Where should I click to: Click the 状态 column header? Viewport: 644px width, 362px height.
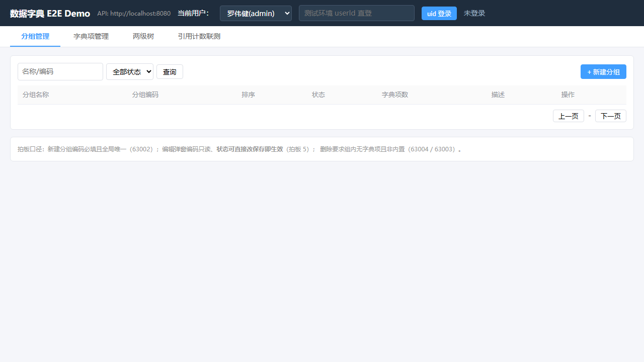318,95
